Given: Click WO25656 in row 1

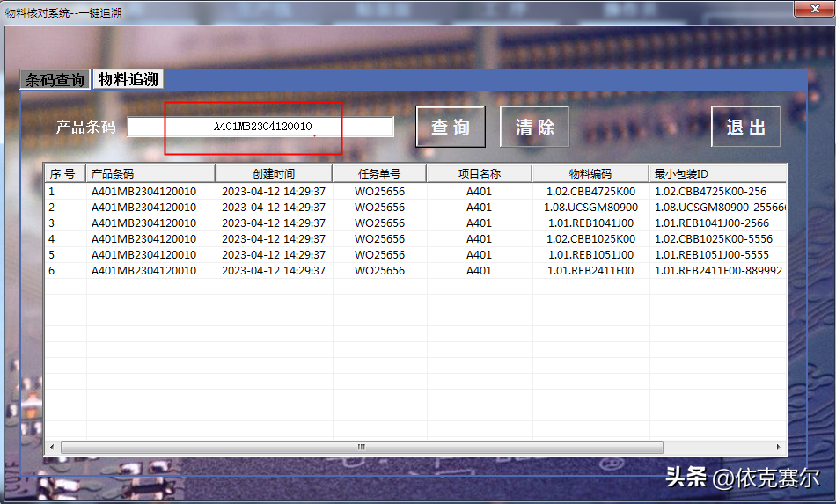Looking at the screenshot, I should [379, 191].
